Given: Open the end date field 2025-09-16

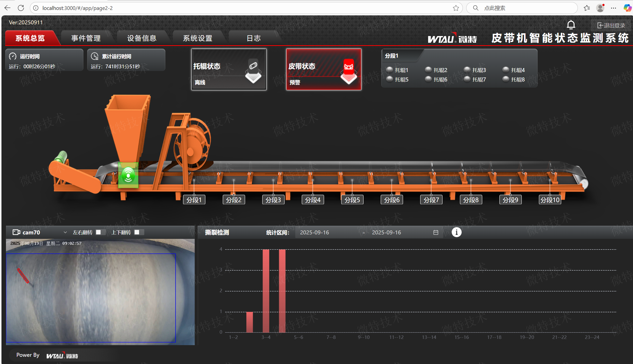Looking at the screenshot, I should (386, 232).
